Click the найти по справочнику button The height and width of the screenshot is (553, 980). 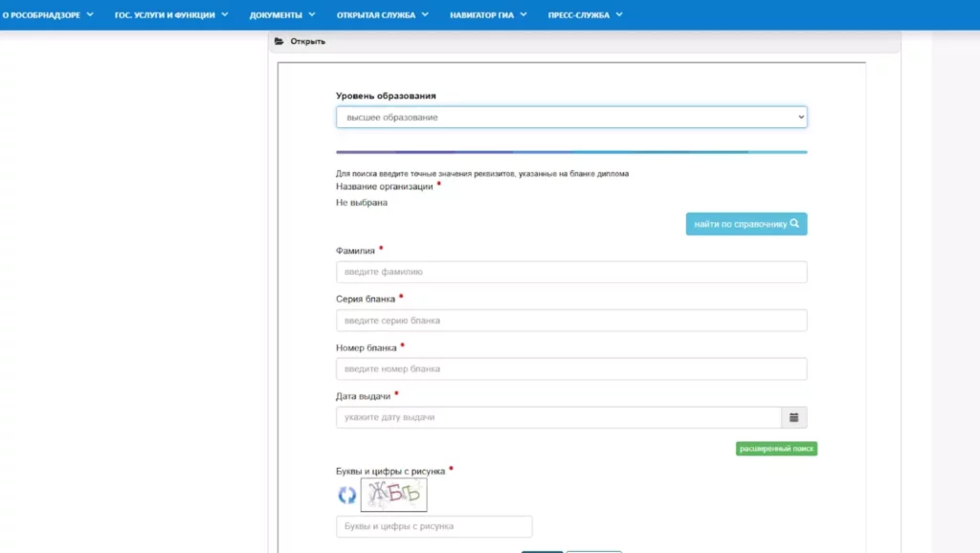coord(746,224)
